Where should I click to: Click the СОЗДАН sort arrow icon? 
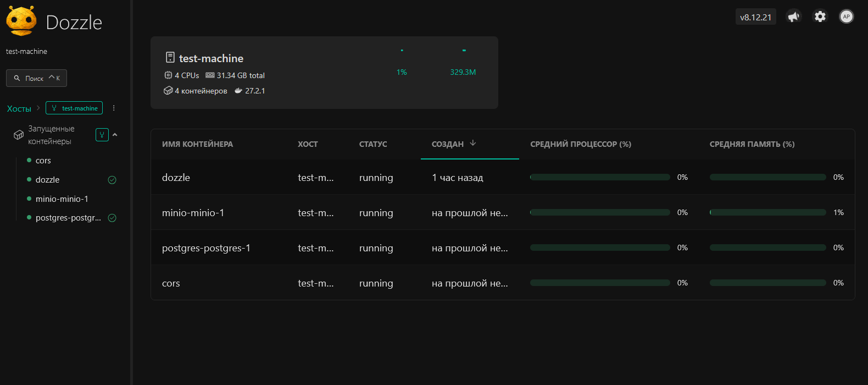click(473, 143)
